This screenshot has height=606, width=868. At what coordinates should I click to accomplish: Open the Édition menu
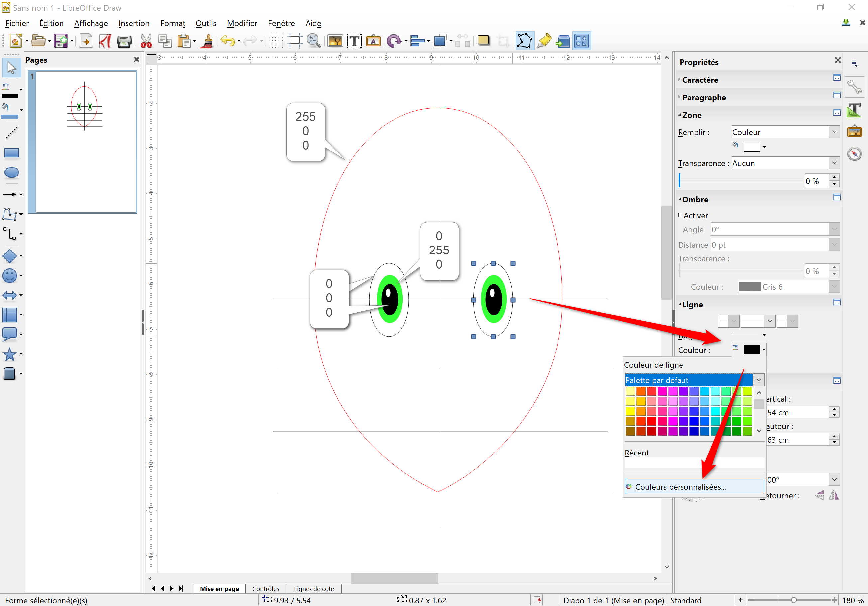[x=52, y=23]
